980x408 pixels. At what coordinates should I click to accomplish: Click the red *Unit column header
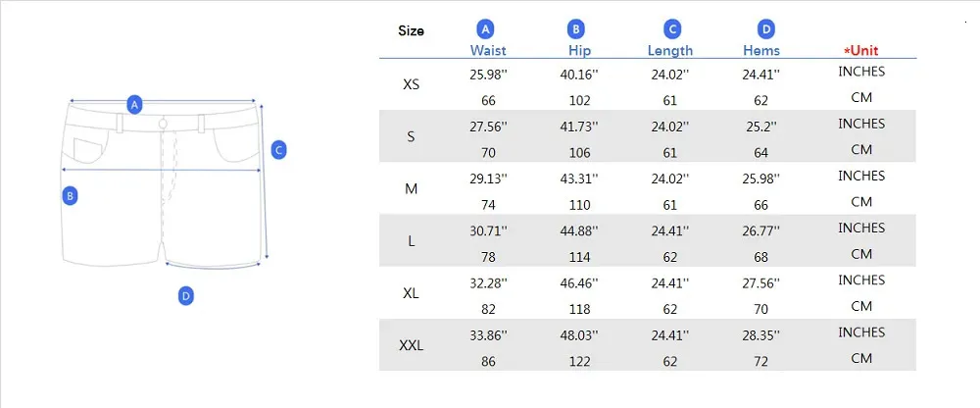[861, 51]
